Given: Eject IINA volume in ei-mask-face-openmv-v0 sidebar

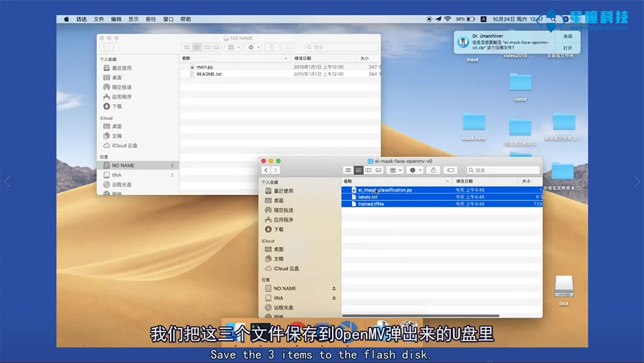Looking at the screenshot, I should coord(334,298).
